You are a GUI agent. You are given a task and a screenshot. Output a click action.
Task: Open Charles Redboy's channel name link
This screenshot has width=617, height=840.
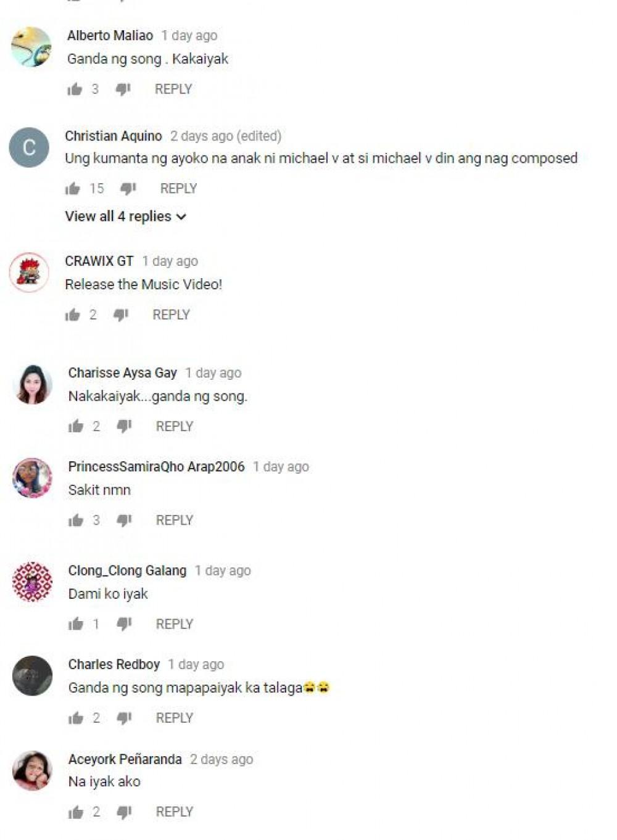click(114, 665)
